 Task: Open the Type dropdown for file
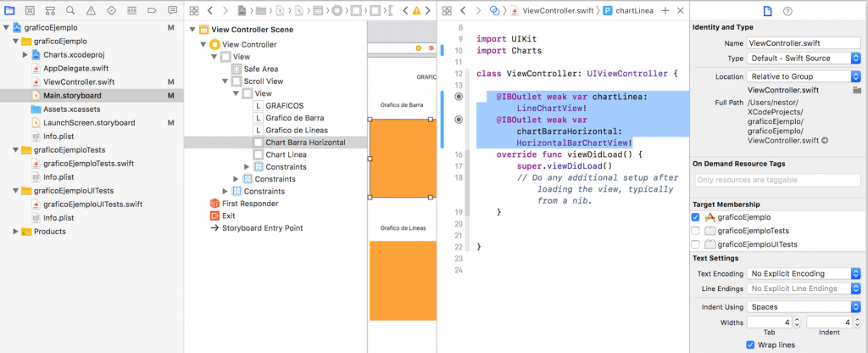[802, 59]
